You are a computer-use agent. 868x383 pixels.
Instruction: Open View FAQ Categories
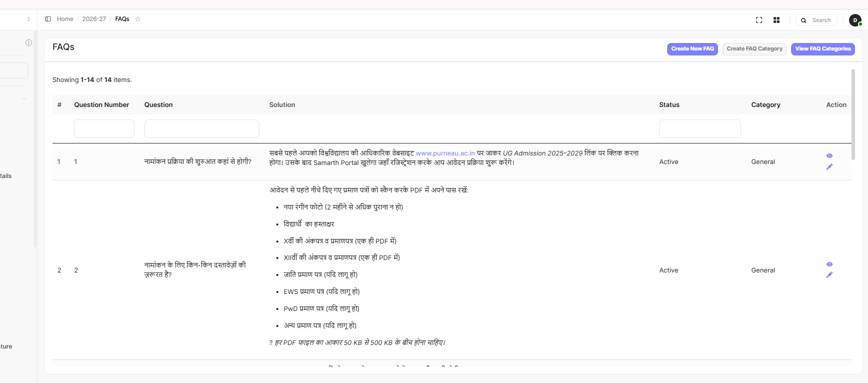823,49
